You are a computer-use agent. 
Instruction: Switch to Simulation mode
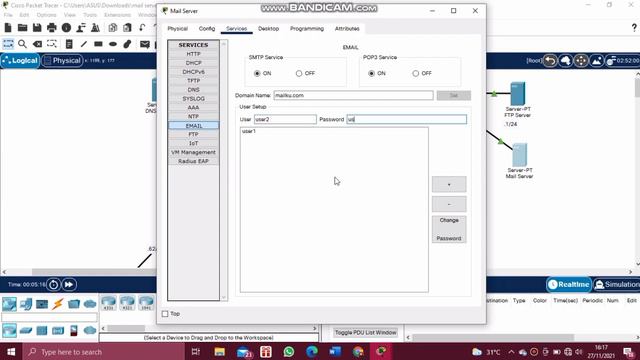(616, 284)
